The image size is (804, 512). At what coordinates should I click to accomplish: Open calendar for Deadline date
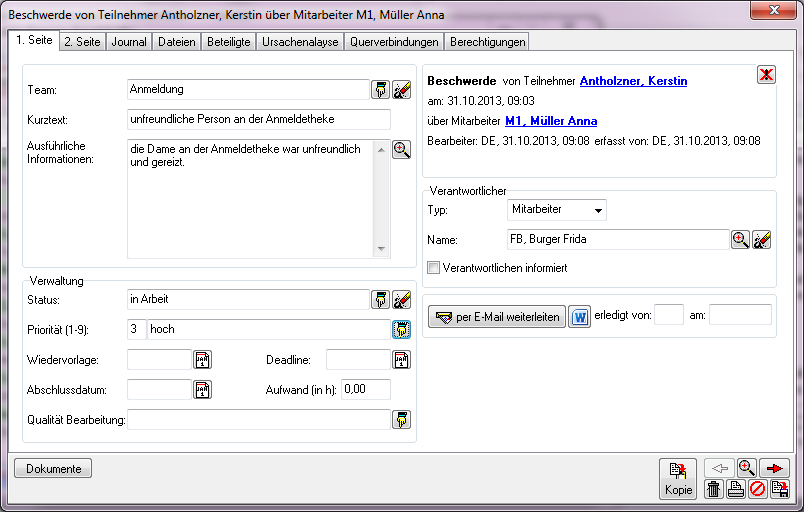[x=401, y=360]
